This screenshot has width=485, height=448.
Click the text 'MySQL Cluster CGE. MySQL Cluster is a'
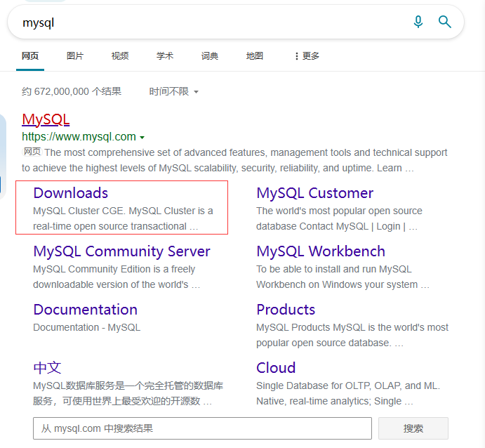tap(123, 211)
